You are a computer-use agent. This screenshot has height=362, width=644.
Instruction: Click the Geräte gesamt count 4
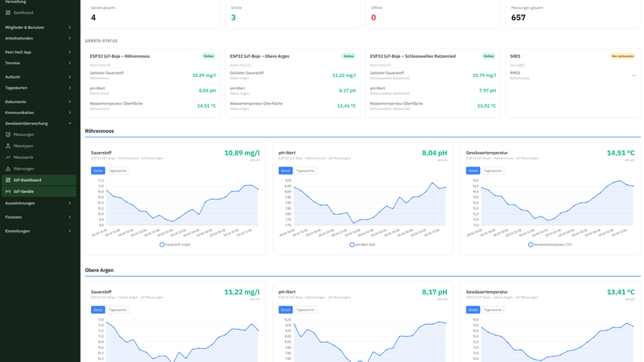[93, 18]
